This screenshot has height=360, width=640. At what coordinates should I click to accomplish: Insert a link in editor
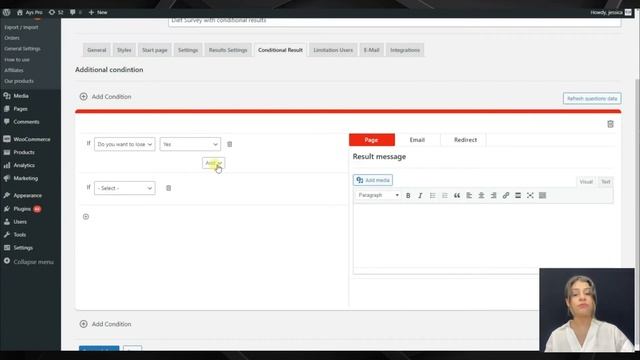tap(506, 196)
